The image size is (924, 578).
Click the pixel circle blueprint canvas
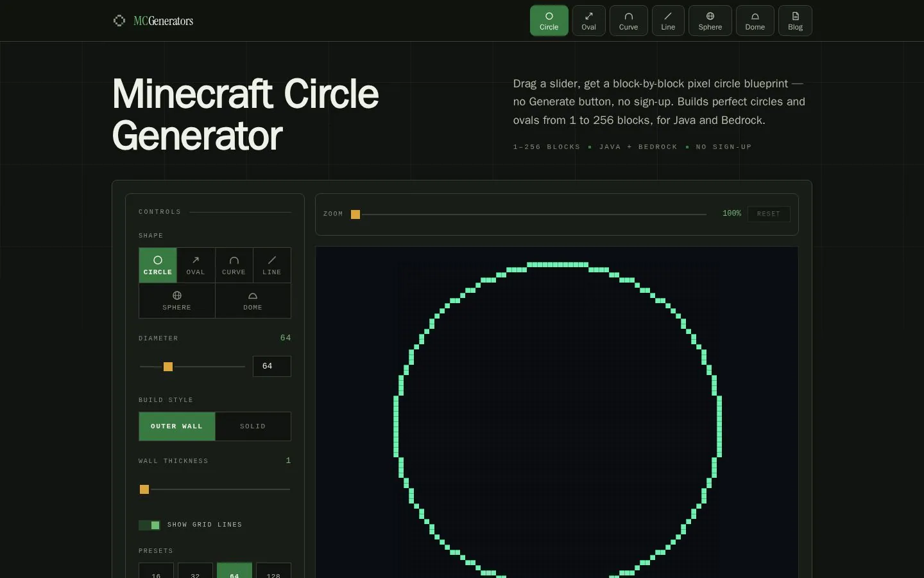click(x=557, y=412)
